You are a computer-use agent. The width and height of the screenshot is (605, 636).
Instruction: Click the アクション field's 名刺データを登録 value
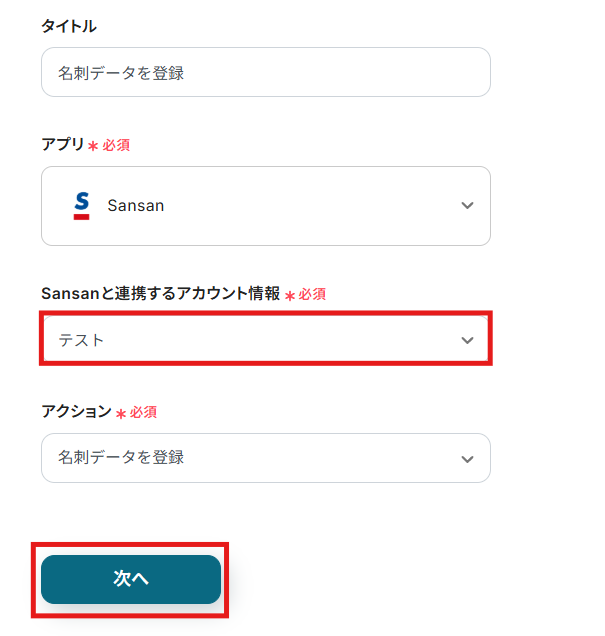(121, 458)
